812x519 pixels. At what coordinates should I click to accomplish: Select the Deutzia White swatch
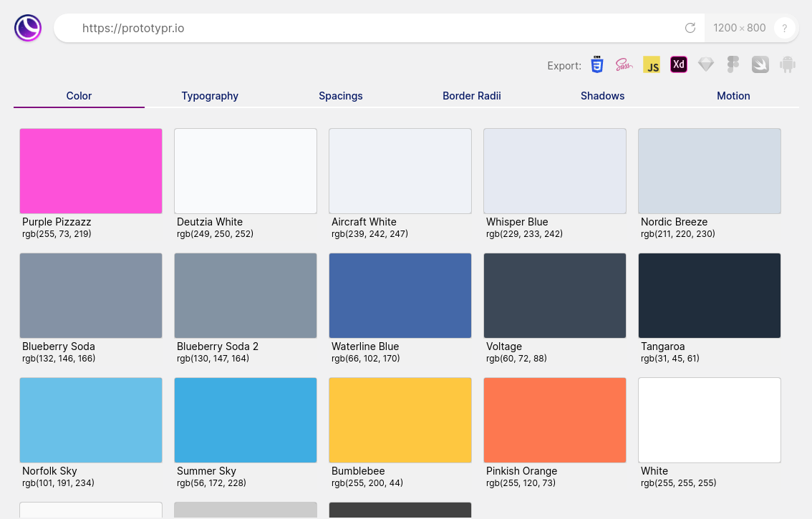click(x=246, y=171)
